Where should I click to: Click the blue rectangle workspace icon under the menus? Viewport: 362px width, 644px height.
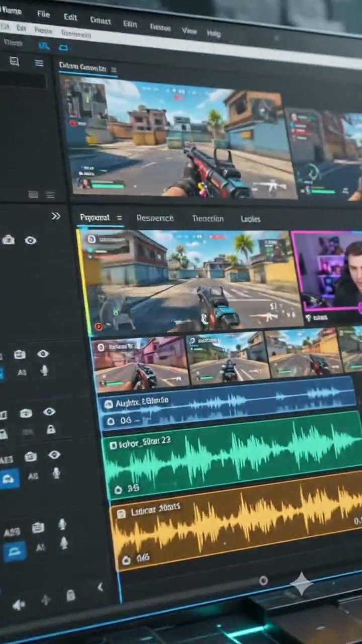(x=63, y=47)
